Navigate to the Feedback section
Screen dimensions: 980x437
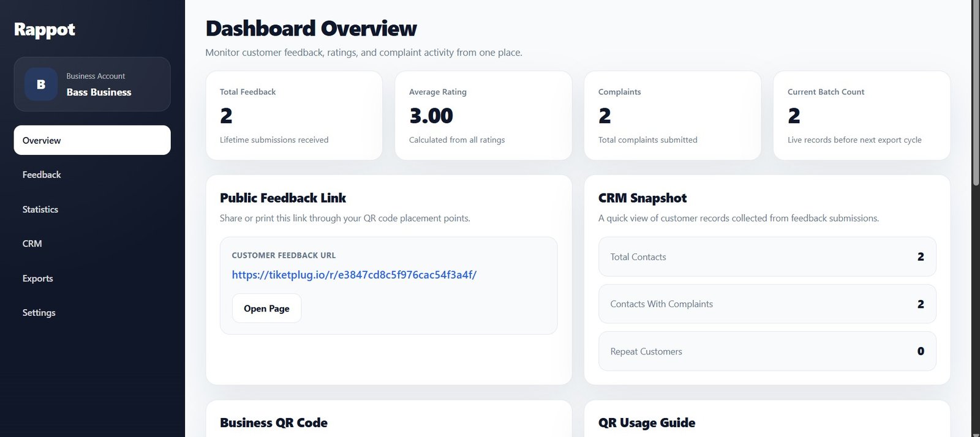tap(41, 174)
